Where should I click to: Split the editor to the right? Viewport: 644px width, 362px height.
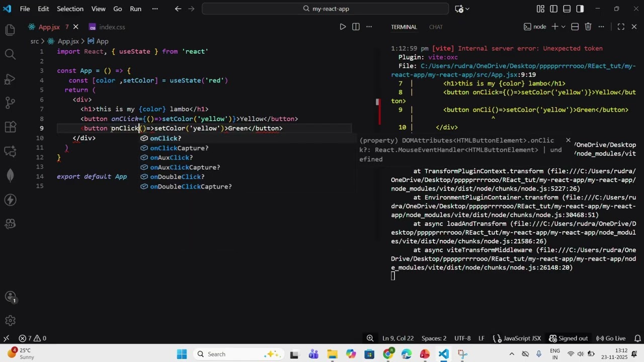356,27
